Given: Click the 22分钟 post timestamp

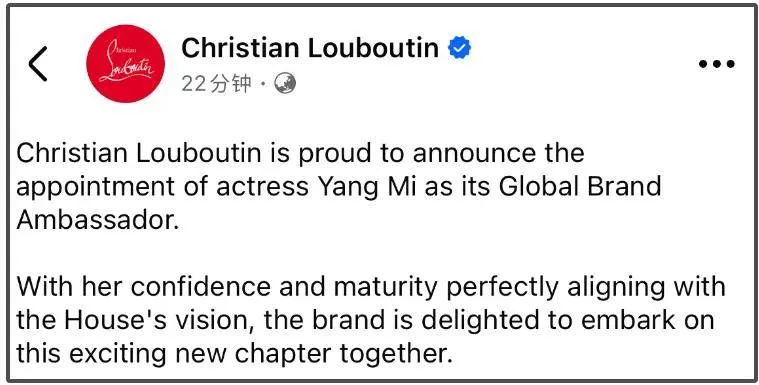Looking at the screenshot, I should click(x=217, y=84).
